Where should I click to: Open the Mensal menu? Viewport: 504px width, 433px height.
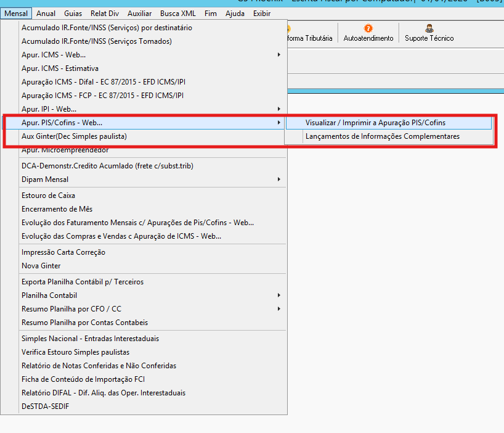tap(16, 14)
